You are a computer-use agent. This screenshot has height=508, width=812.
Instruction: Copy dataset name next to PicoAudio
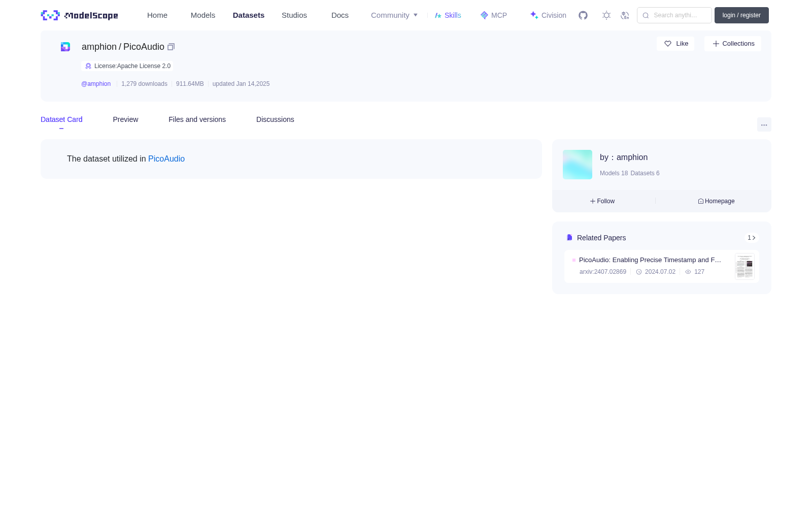point(171,47)
